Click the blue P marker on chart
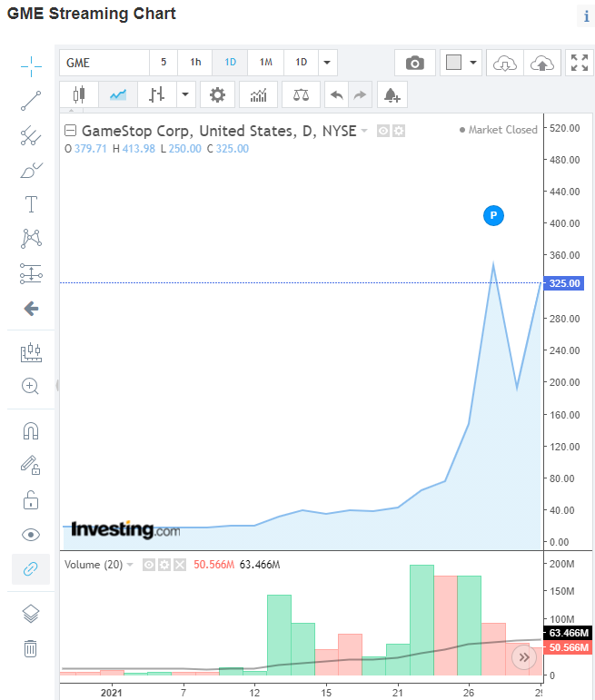 (x=493, y=215)
